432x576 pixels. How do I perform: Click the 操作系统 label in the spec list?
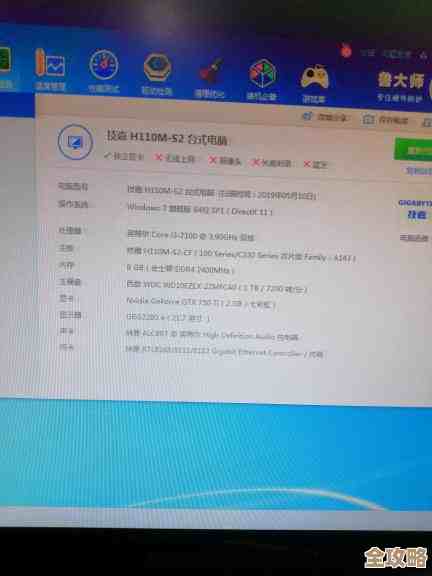[x=73, y=204]
